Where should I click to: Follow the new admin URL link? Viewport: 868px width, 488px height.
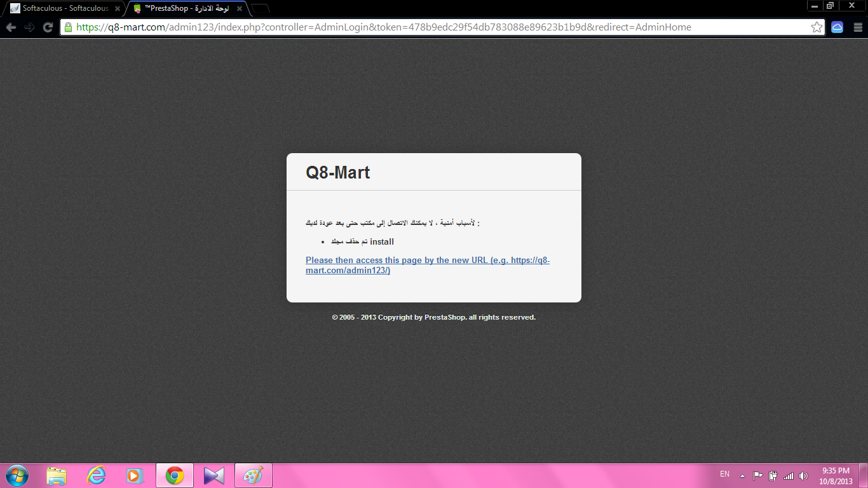click(428, 266)
